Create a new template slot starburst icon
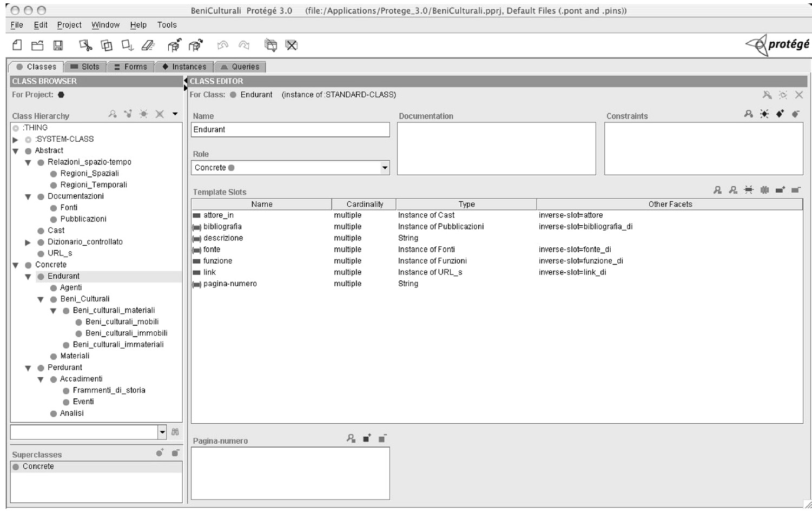 pyautogui.click(x=749, y=190)
